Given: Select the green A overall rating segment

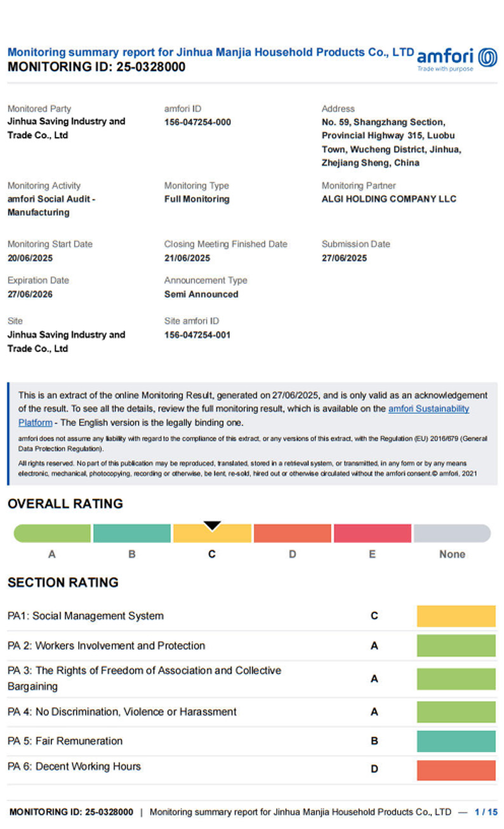Looking at the screenshot, I should coord(52,534).
